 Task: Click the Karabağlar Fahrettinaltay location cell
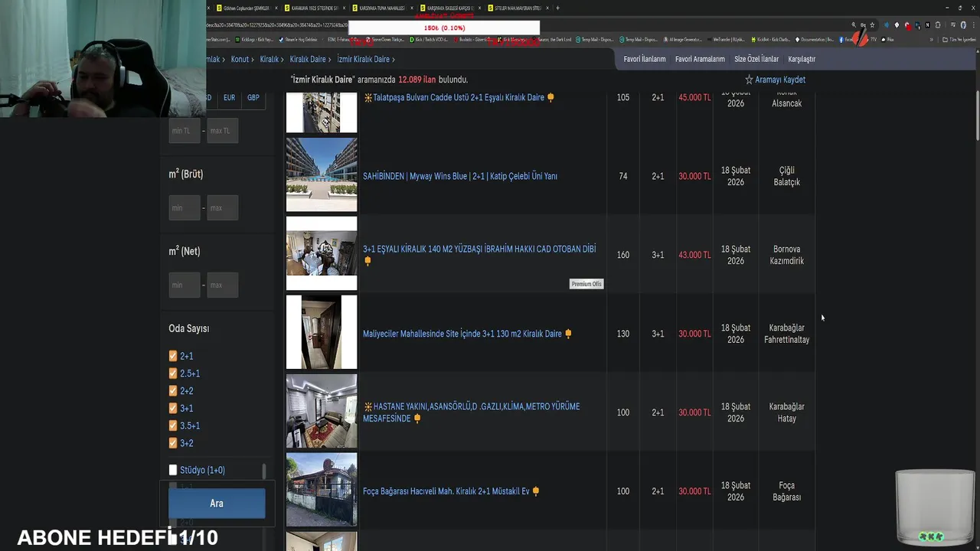point(786,334)
